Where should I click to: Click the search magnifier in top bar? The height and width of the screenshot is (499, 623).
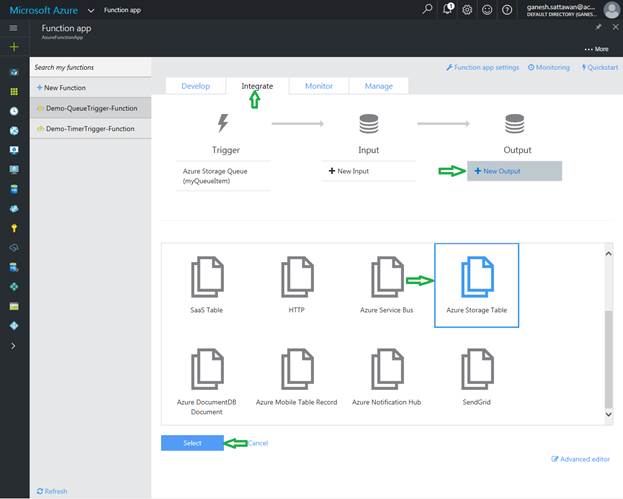click(x=428, y=10)
